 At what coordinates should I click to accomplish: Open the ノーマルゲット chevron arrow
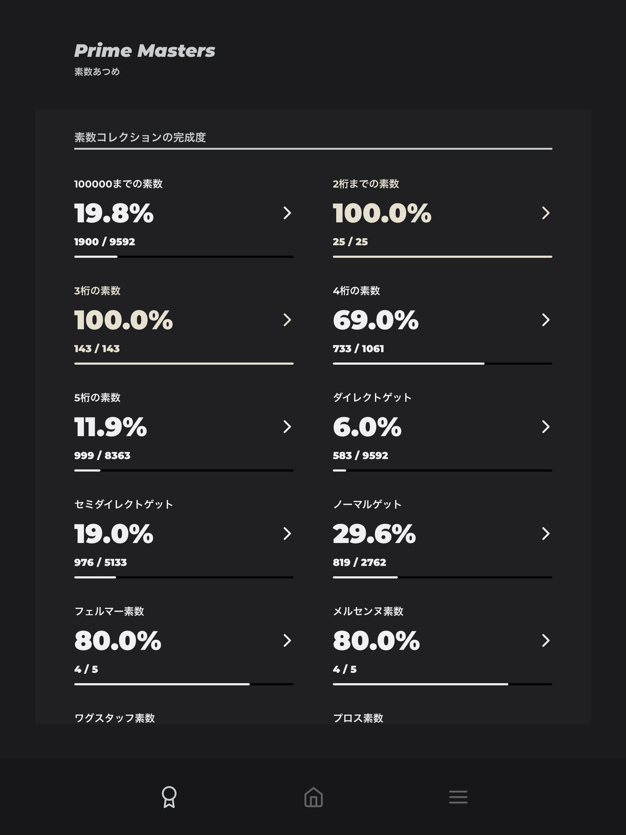tap(546, 534)
